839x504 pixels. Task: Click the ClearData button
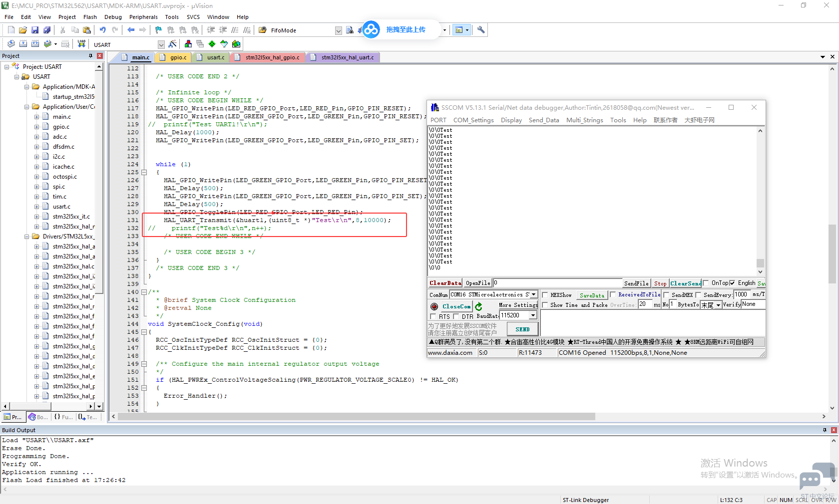pos(445,283)
